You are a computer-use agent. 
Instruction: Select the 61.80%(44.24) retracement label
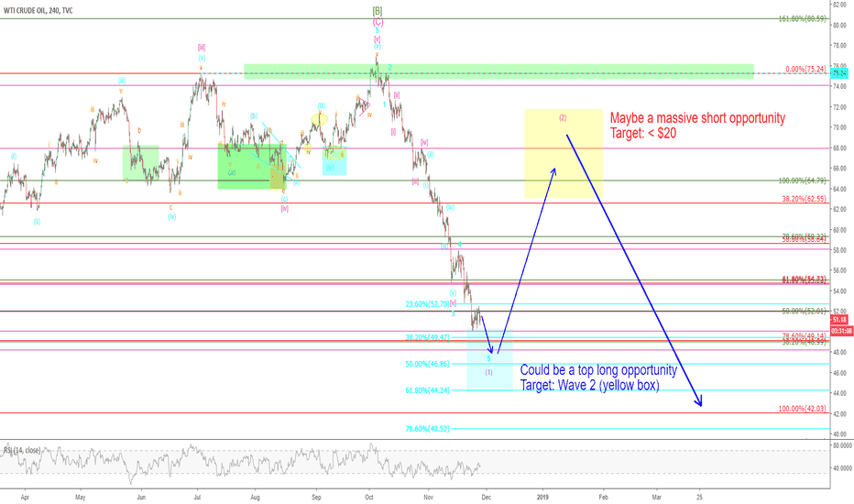[428, 390]
